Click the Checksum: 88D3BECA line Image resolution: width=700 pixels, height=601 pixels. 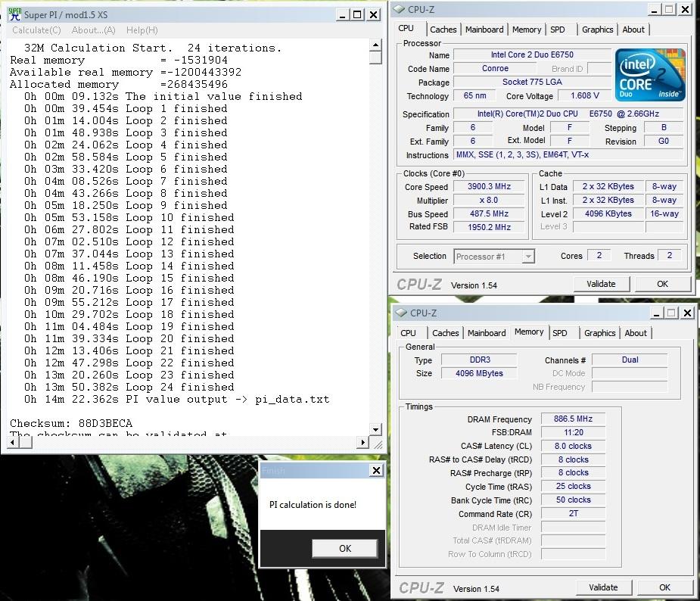tap(71, 423)
